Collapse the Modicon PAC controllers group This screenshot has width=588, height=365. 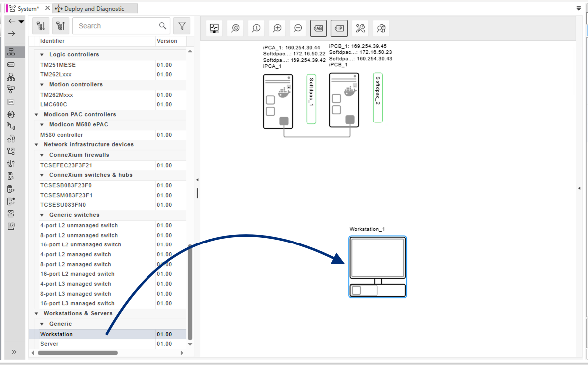pos(36,115)
